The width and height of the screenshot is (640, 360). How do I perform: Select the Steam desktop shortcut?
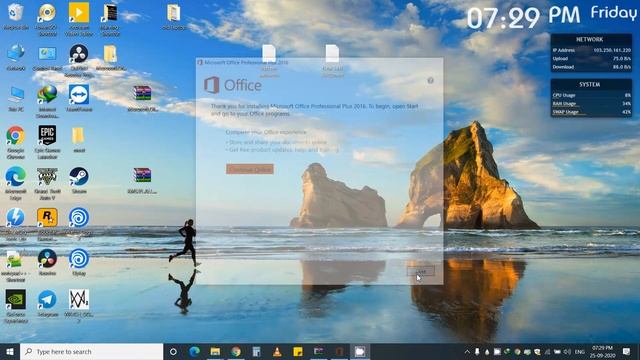click(x=79, y=180)
